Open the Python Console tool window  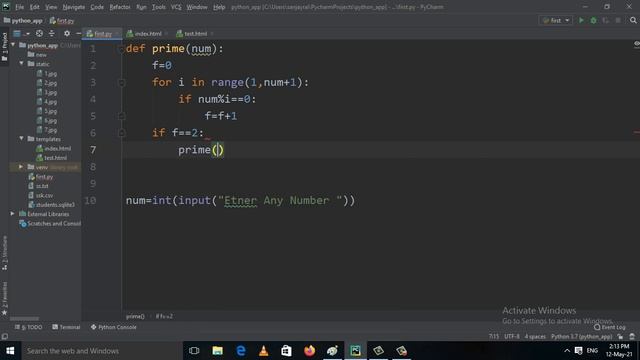pyautogui.click(x=113, y=327)
